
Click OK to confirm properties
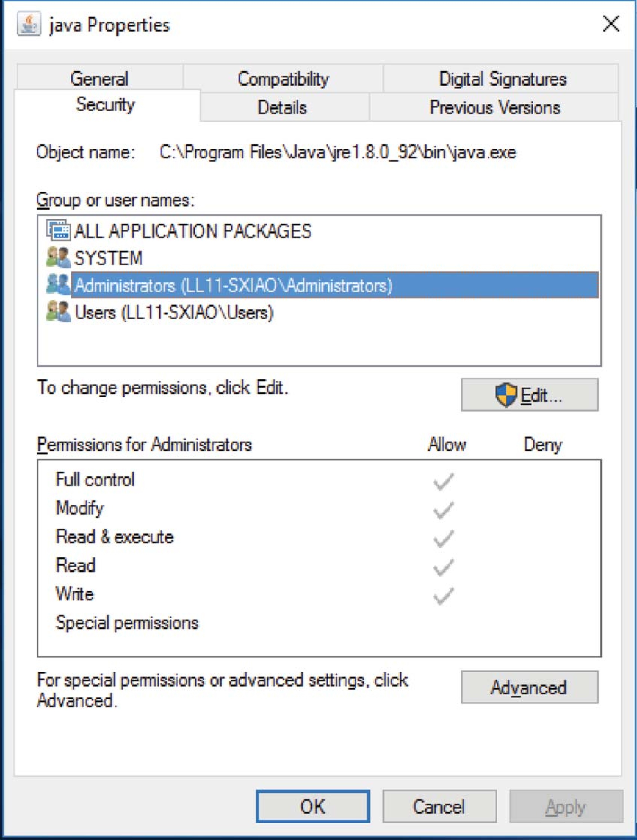(x=312, y=806)
